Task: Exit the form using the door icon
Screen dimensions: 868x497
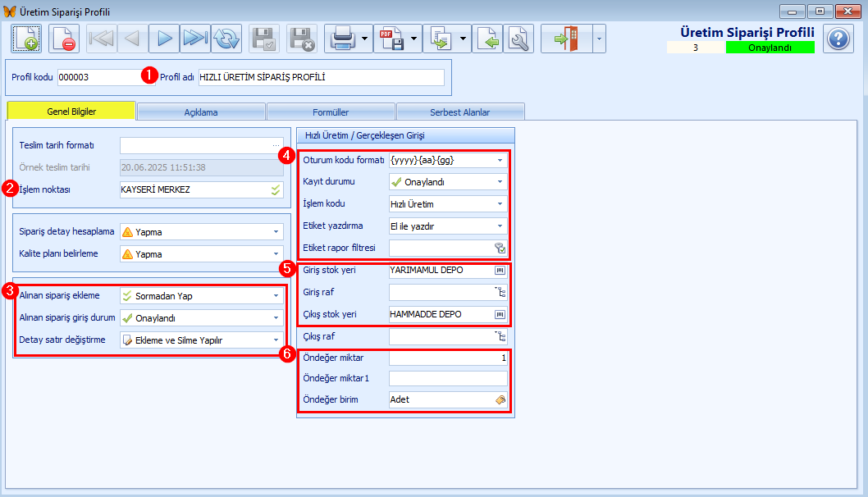Action: pos(566,39)
